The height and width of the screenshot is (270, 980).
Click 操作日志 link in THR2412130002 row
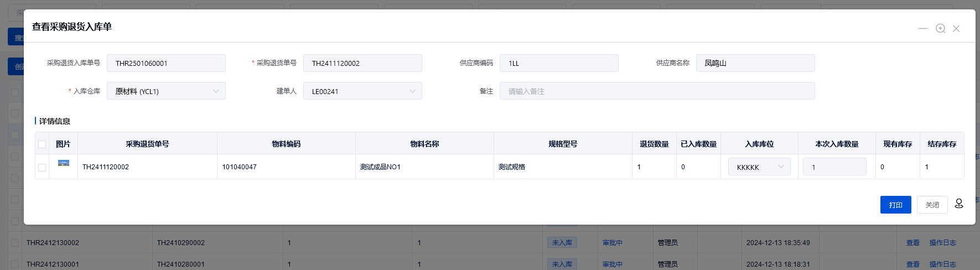(943, 243)
